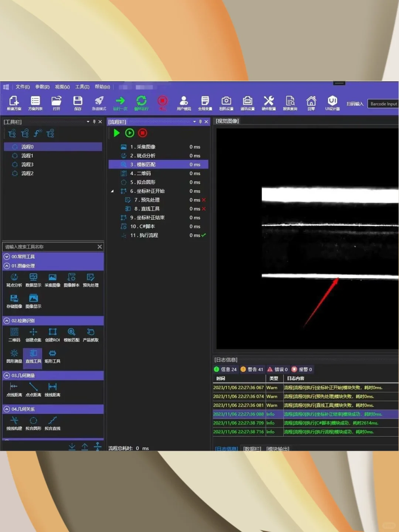Stop the flow with the red circle in 流程栏
Screen dimensions: 399x532
(x=143, y=133)
